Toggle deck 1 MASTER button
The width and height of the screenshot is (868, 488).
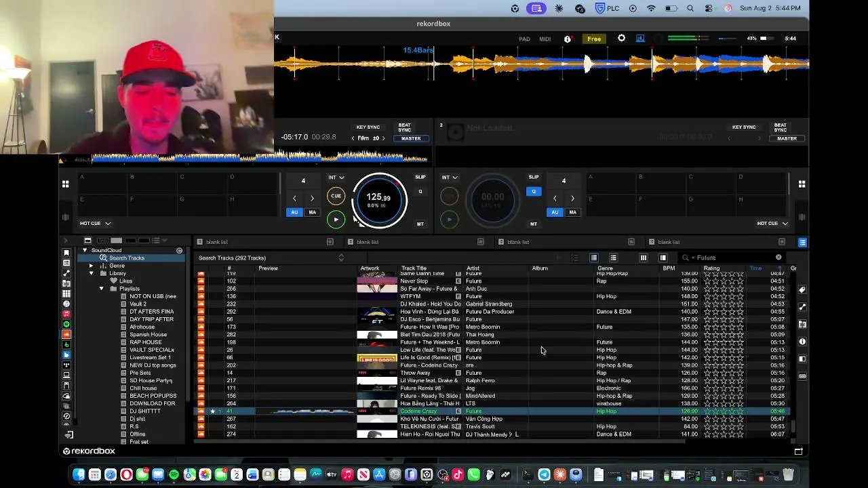point(411,138)
